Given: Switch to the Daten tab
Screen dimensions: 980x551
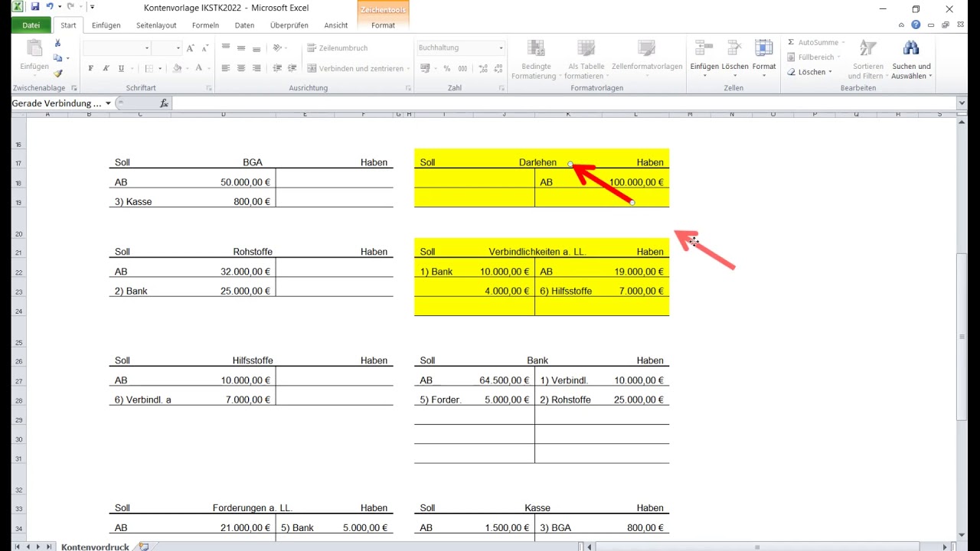Looking at the screenshot, I should (244, 25).
